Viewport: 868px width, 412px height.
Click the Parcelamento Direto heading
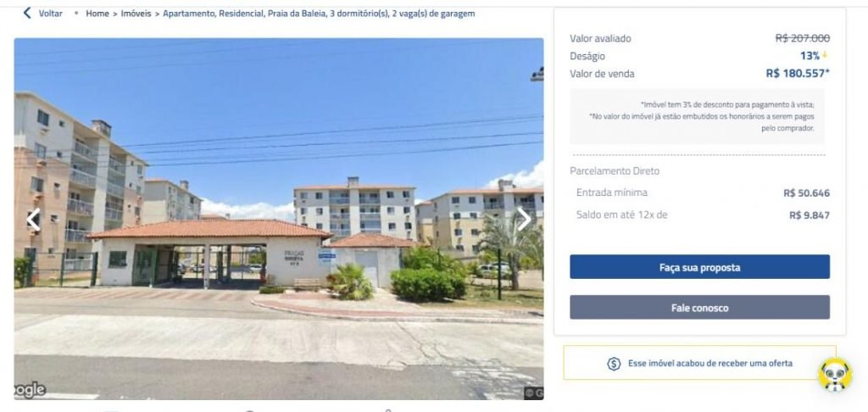615,171
